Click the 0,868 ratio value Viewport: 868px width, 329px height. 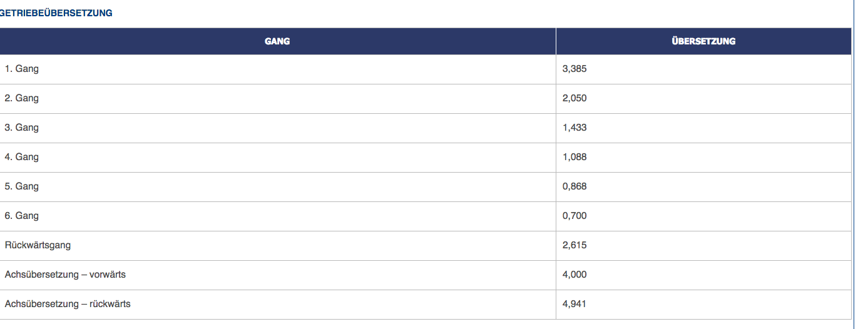click(574, 186)
